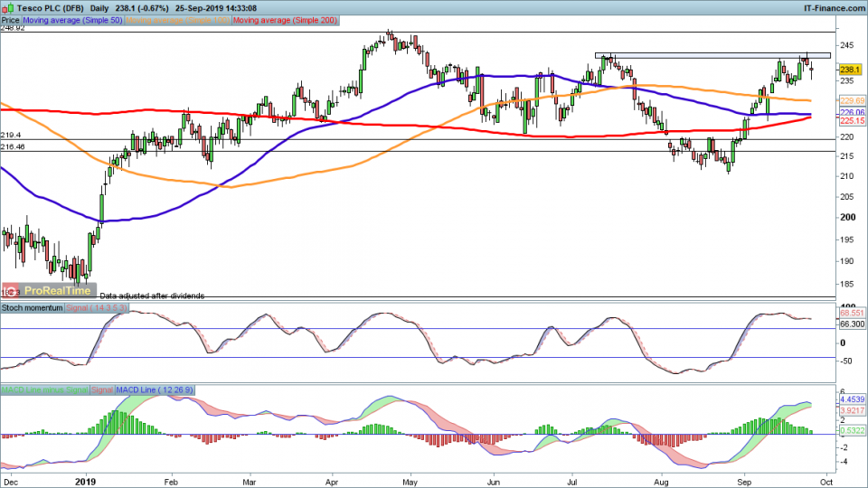Click the orange 229.69 moving average value tag
868x488 pixels.
[853, 100]
